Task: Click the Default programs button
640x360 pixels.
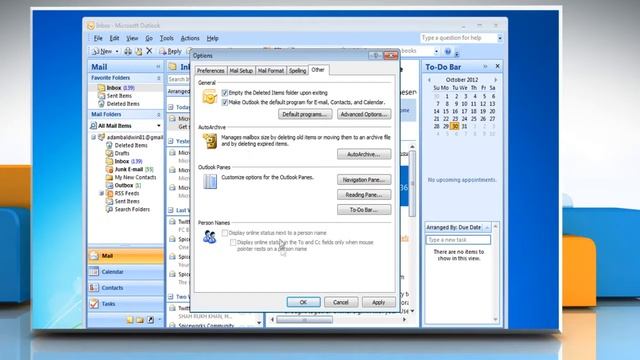Action: click(x=305, y=114)
